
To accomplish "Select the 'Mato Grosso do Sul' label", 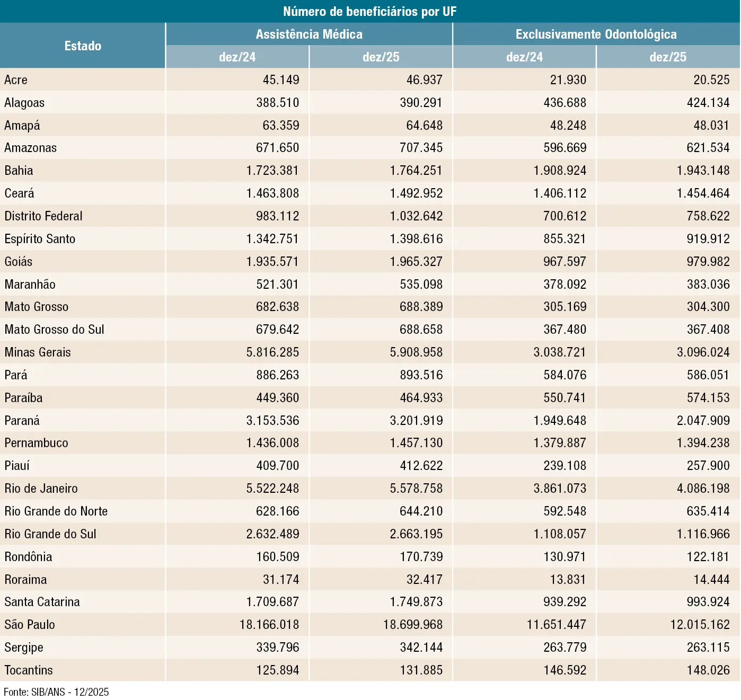I will 54,330.
